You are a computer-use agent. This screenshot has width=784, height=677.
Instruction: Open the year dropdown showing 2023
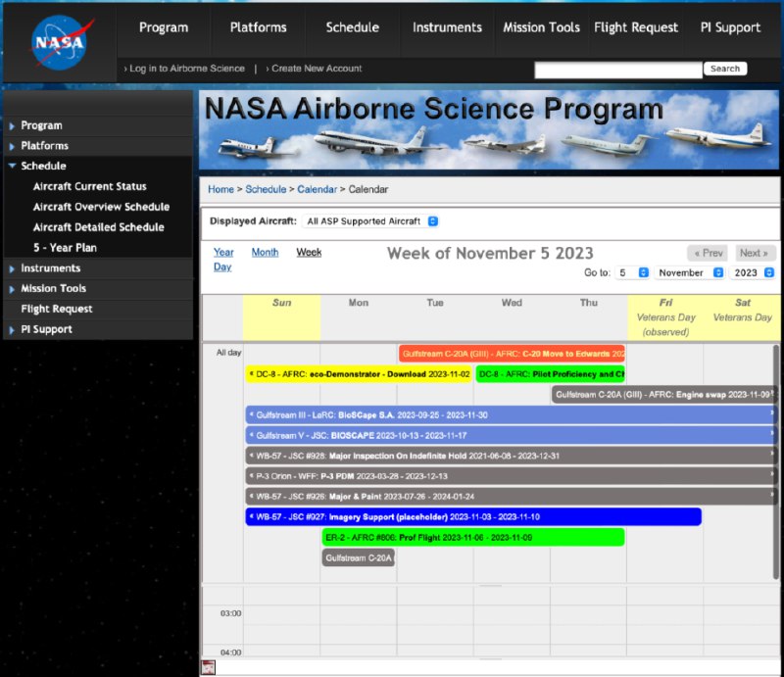[x=752, y=272]
